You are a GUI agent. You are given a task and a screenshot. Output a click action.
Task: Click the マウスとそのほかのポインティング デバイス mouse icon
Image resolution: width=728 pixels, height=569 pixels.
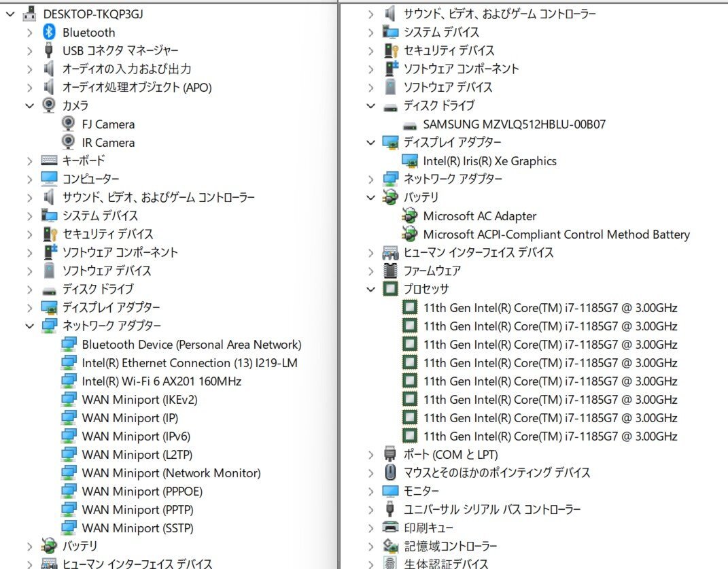390,472
